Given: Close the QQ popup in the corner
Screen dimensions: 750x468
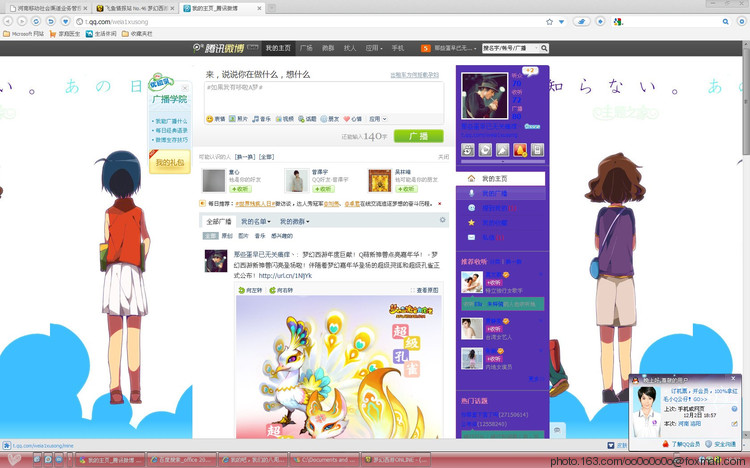Looking at the screenshot, I should click(733, 379).
